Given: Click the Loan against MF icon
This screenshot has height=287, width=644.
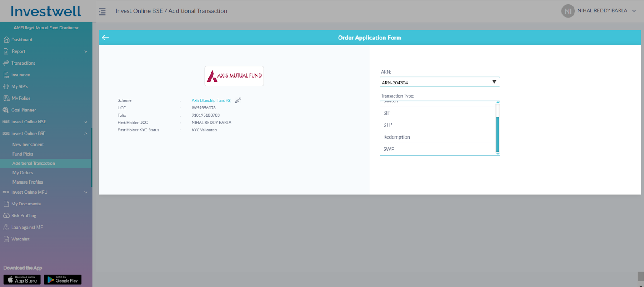Looking at the screenshot, I should 6,227.
